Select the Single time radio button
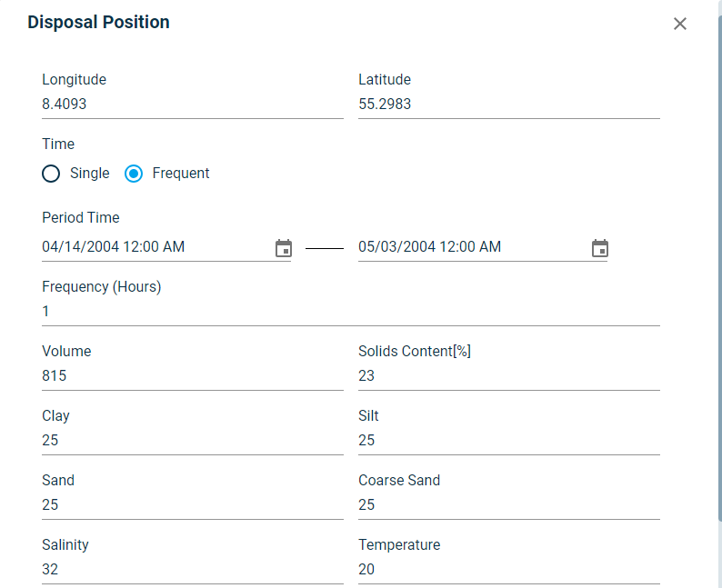Screen dimensions: 722x588 tap(51, 174)
